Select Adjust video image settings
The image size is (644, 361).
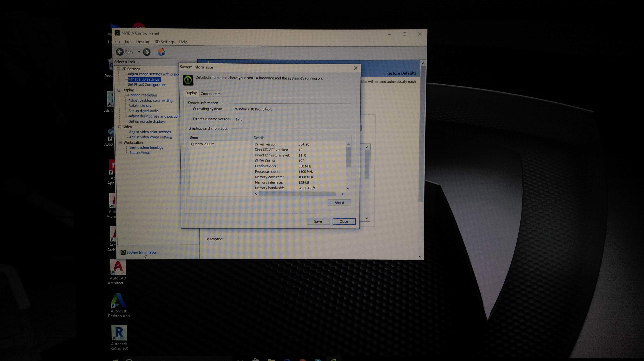(151, 137)
